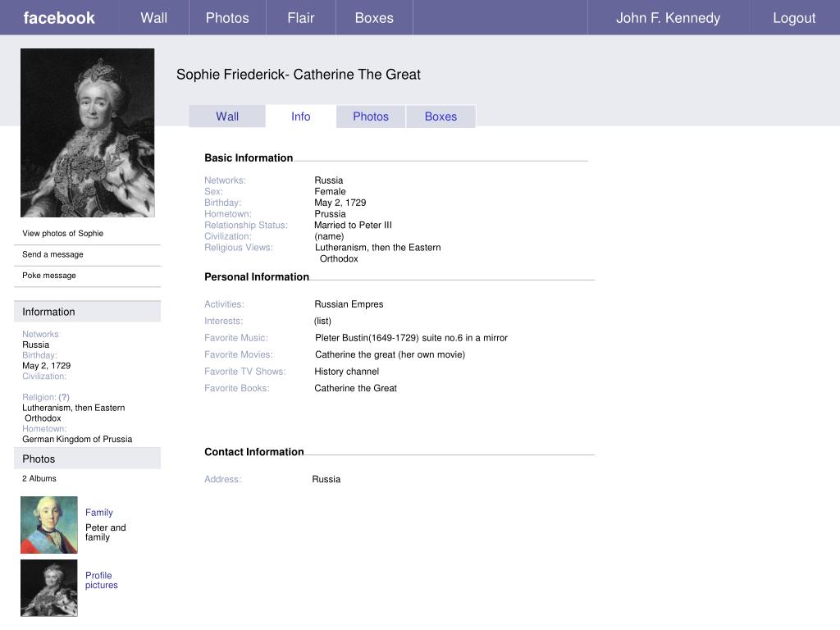This screenshot has height=630, width=840.
Task: Switch to the profile Photos tab
Action: (371, 116)
